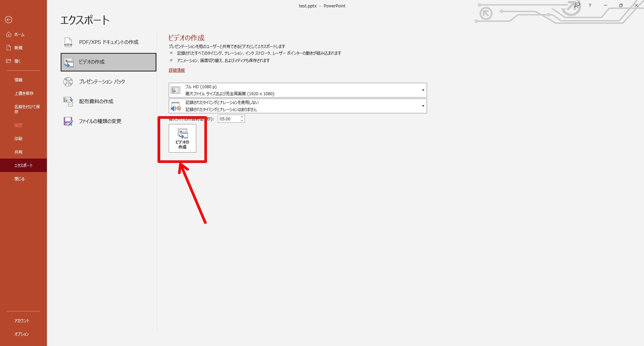Click the seconds per slide input field

[x=228, y=119]
